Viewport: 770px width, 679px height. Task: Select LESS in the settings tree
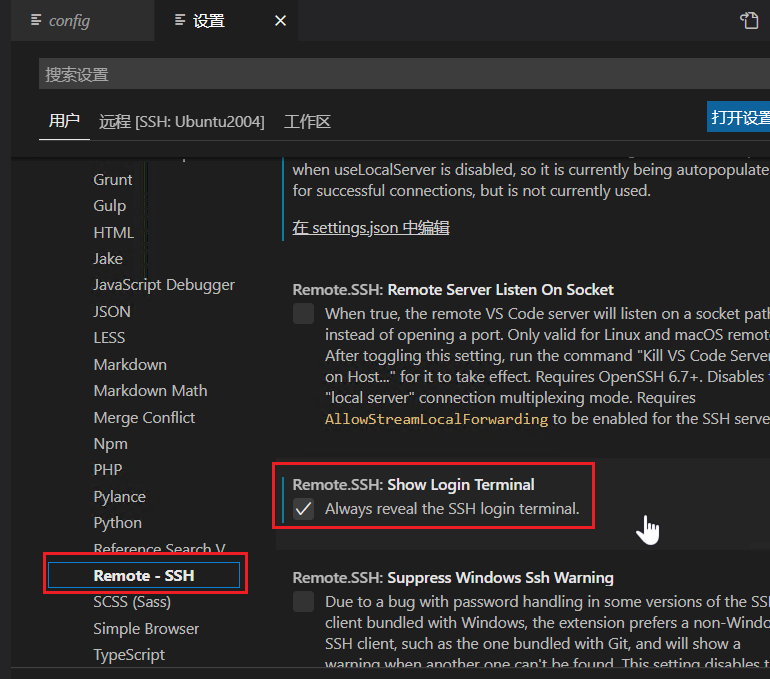coord(109,338)
